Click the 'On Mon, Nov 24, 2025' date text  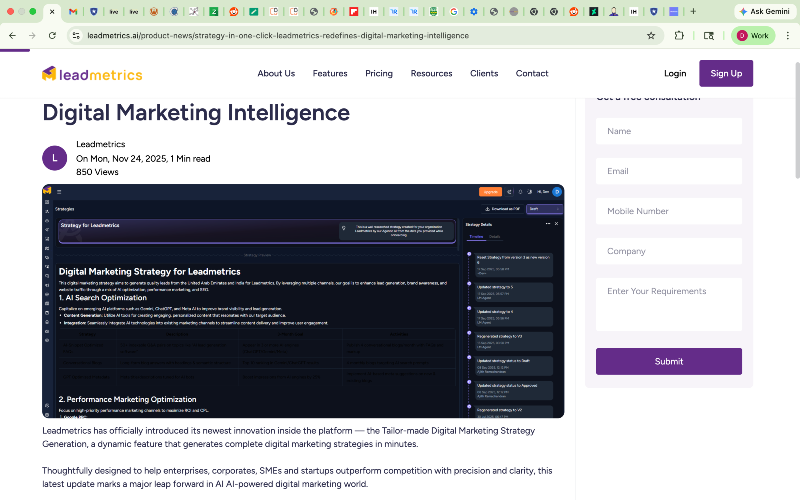pyautogui.click(x=121, y=159)
